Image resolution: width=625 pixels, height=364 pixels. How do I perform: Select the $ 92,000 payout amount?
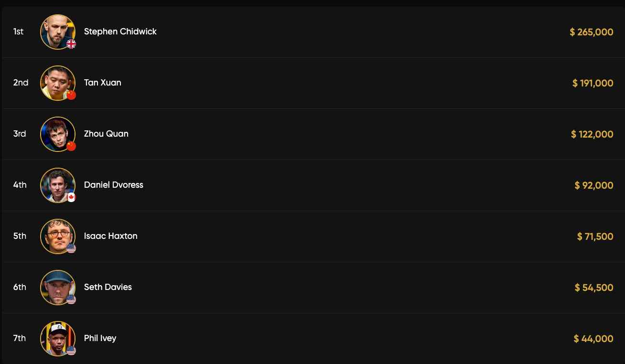(593, 185)
